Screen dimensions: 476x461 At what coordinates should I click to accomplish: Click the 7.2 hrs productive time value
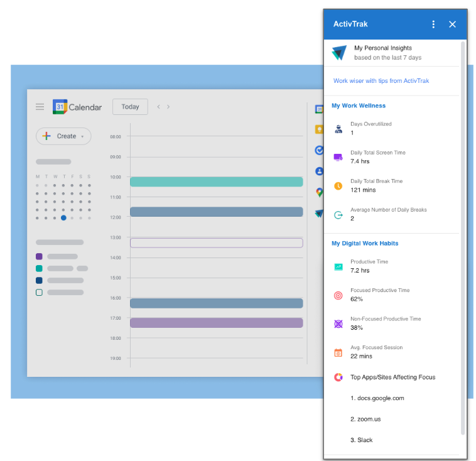click(x=360, y=270)
